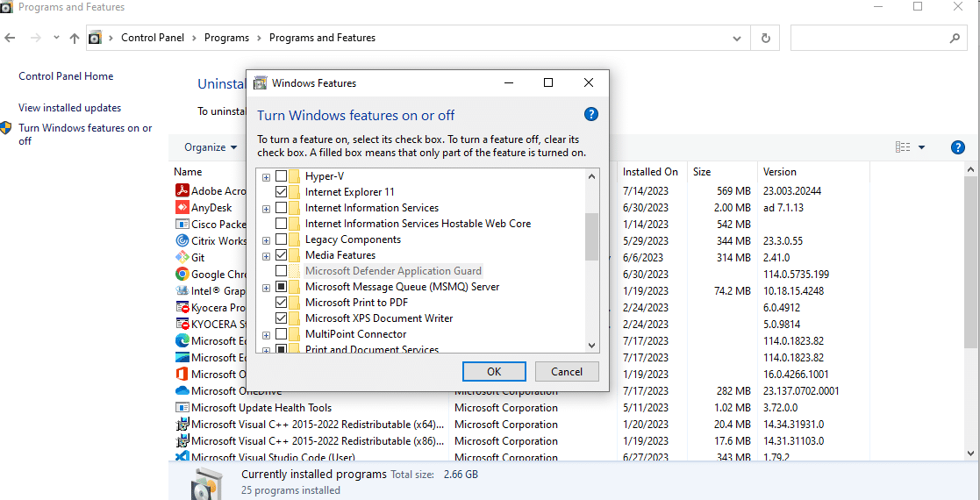Click the features list scrollbar thumb
This screenshot has width=980, height=500.
tap(591, 236)
